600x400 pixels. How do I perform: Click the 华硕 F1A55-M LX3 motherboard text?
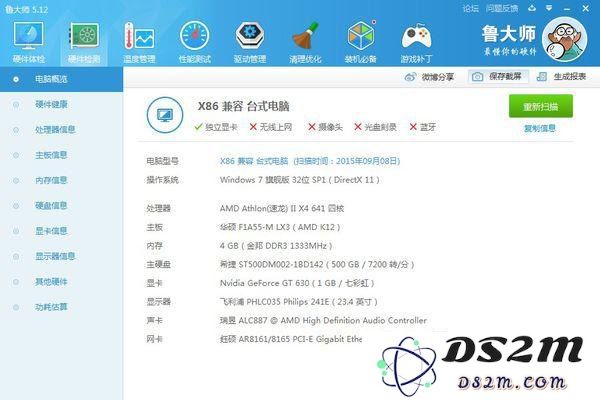pyautogui.click(x=280, y=227)
